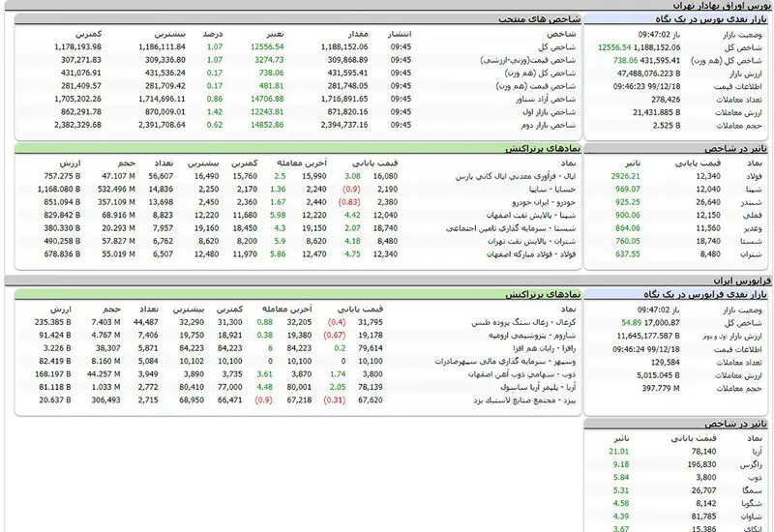
Task: Click the impact value '864.06' for وغدیر
Action: click(x=627, y=228)
